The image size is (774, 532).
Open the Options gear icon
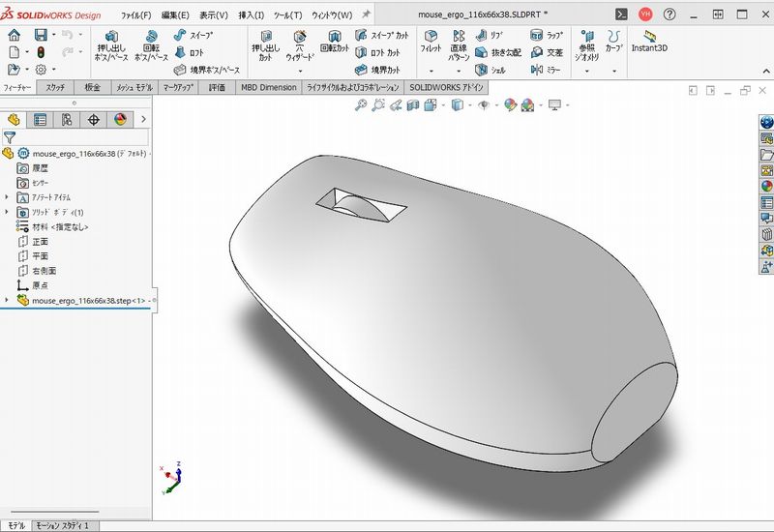pyautogui.click(x=41, y=70)
